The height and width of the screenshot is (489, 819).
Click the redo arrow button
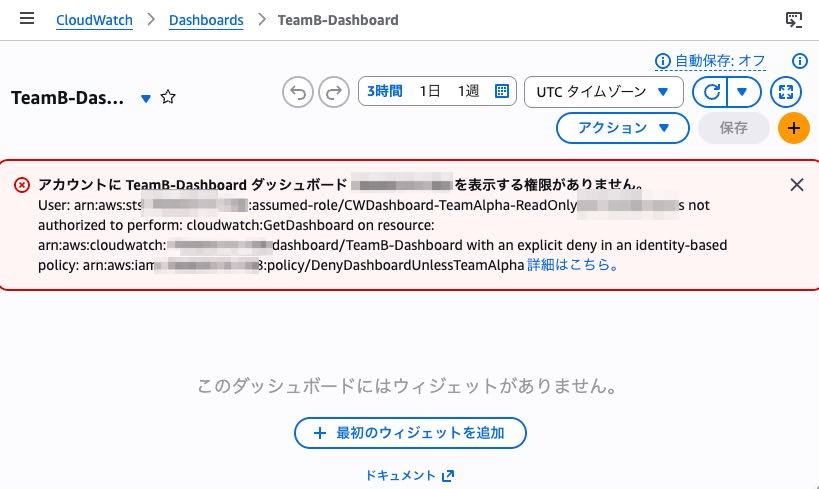334,92
